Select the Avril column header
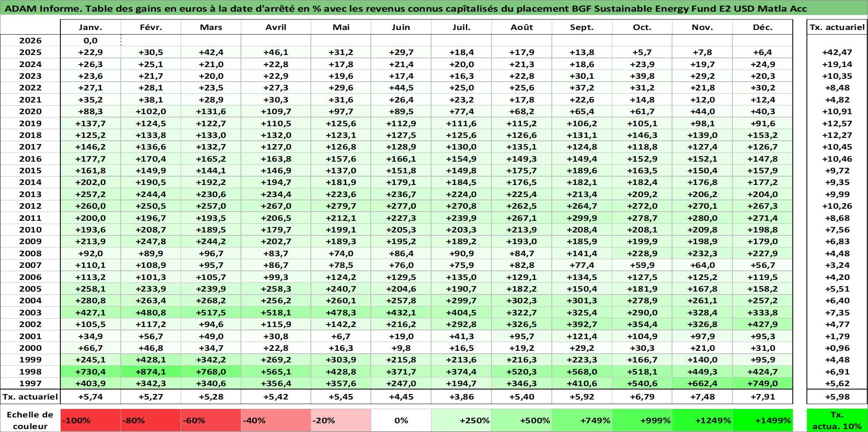The width and height of the screenshot is (868, 432). [276, 27]
